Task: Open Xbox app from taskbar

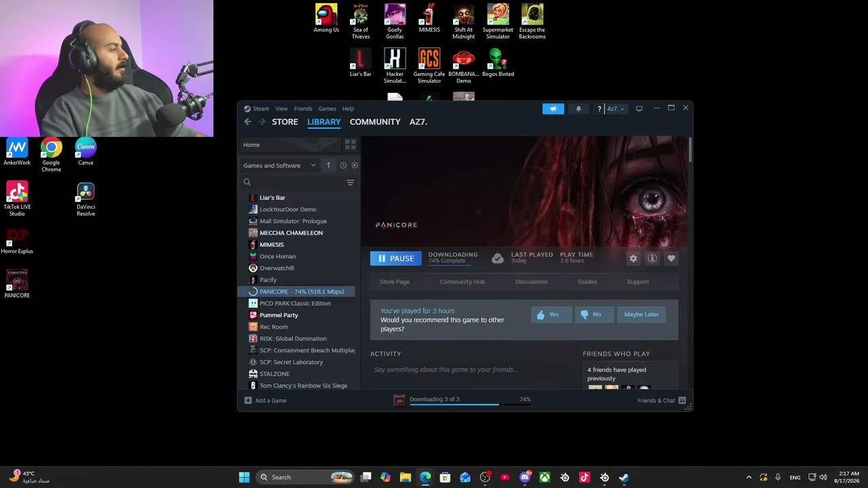Action: 545,477
